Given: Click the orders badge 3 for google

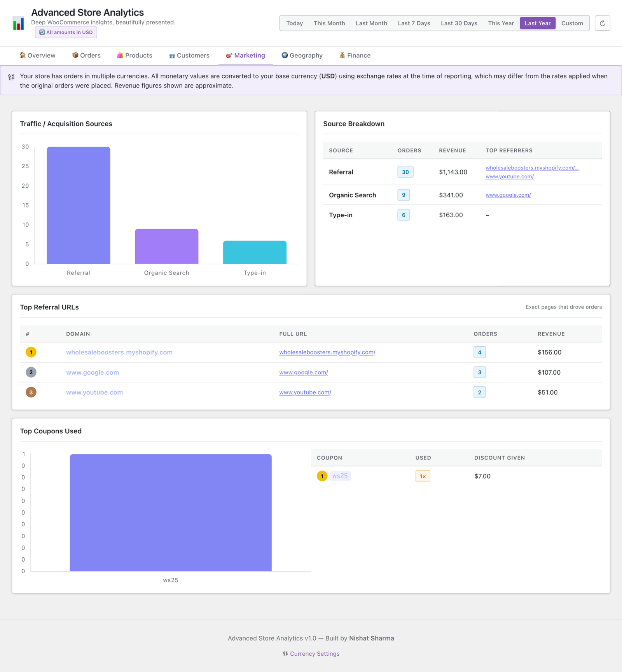Looking at the screenshot, I should pyautogui.click(x=479, y=372).
